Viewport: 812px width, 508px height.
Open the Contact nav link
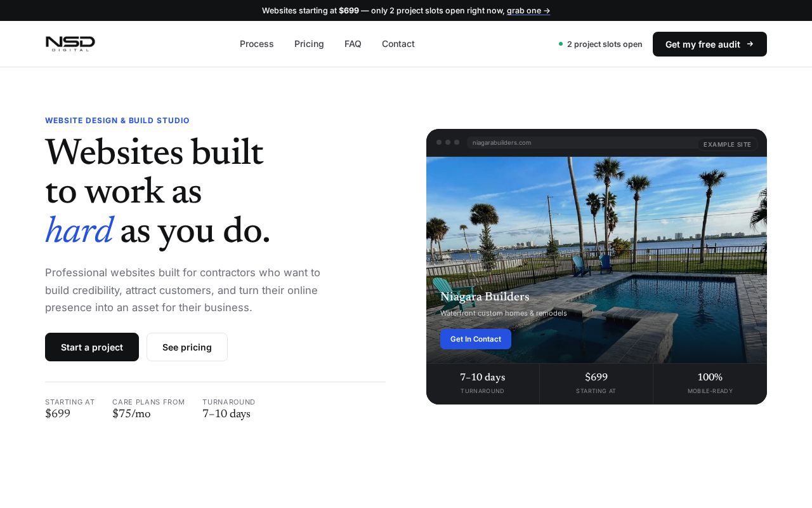tap(398, 44)
